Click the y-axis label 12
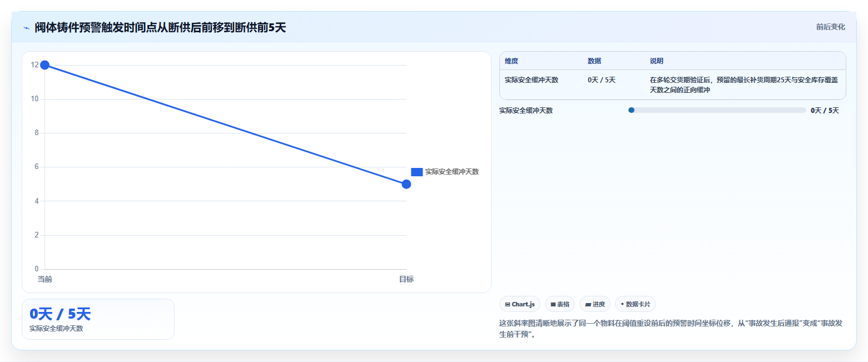 [34, 65]
